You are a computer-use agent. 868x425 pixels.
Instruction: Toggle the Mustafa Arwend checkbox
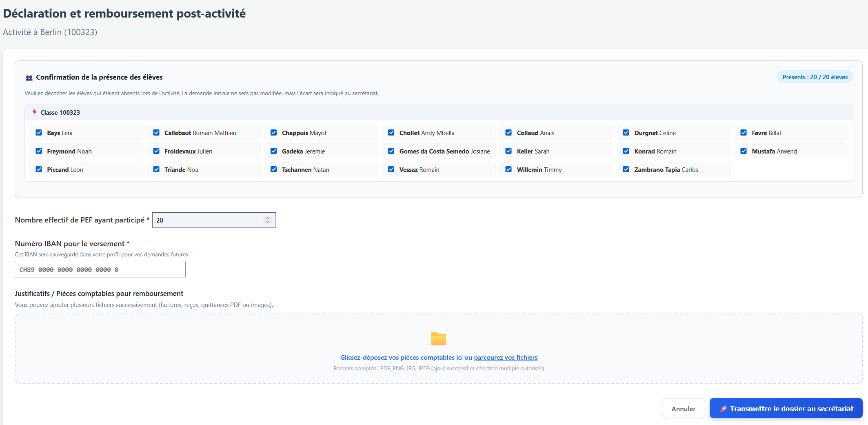(x=744, y=151)
